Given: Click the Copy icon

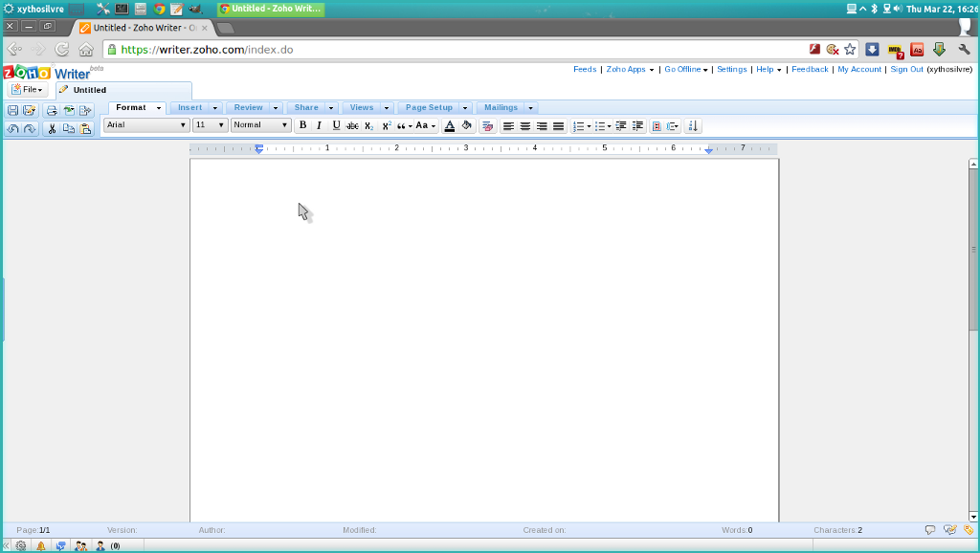Looking at the screenshot, I should 69,129.
